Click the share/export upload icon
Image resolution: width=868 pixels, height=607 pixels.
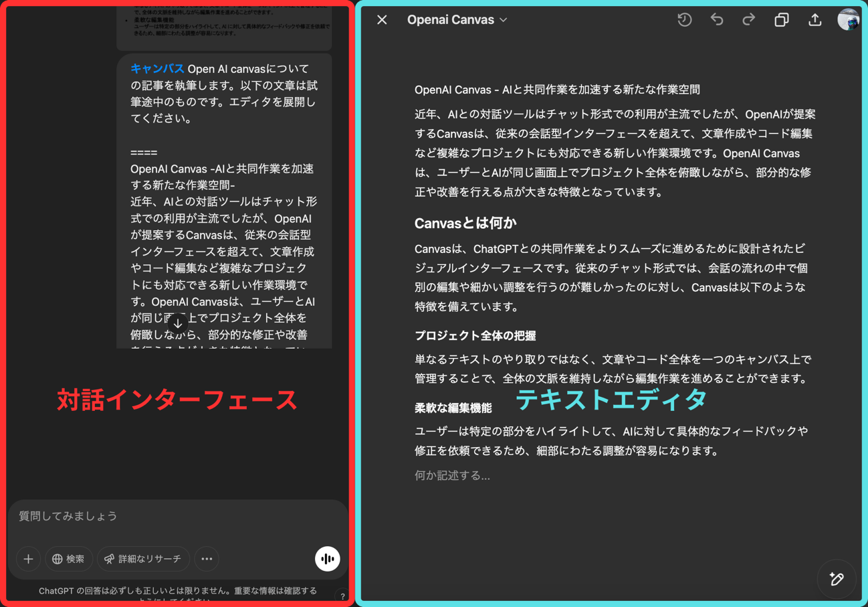click(x=815, y=20)
